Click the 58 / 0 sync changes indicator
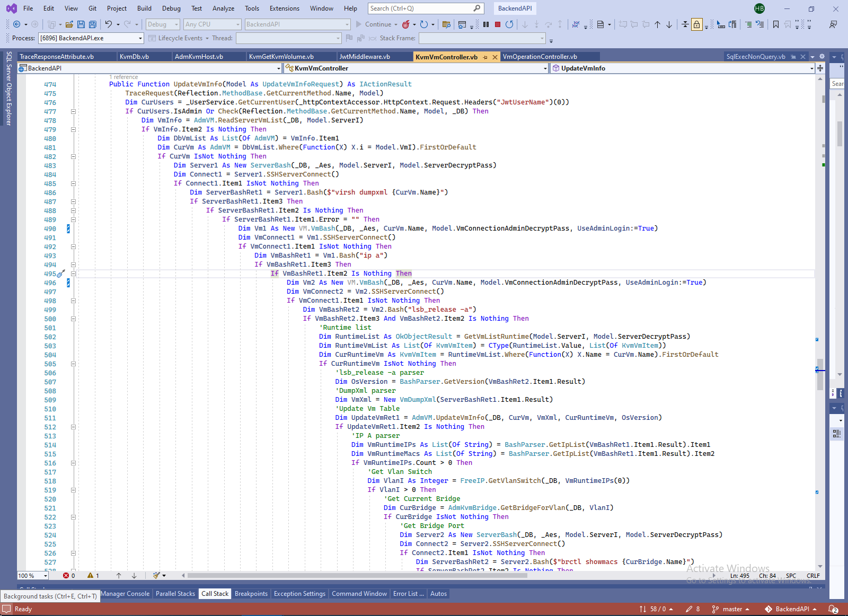 (656, 609)
